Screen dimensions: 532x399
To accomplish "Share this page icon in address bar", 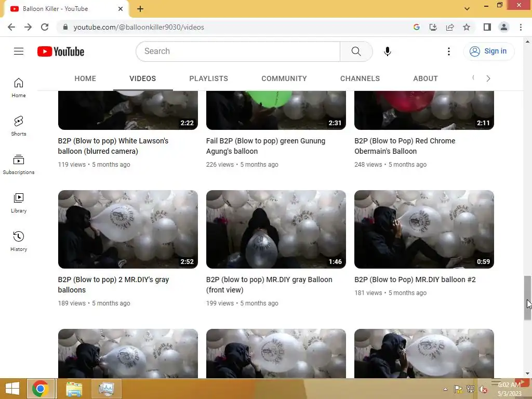I will pos(450,27).
